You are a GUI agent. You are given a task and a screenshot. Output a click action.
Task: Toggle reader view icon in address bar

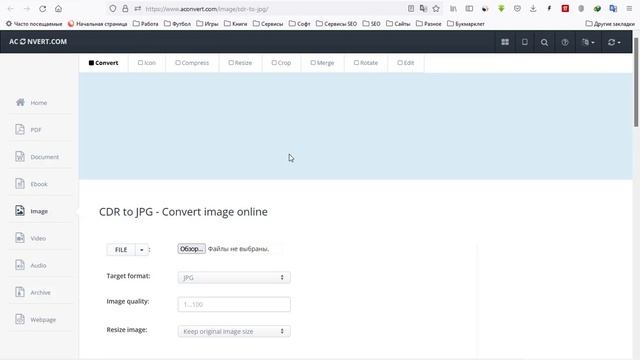411,9
